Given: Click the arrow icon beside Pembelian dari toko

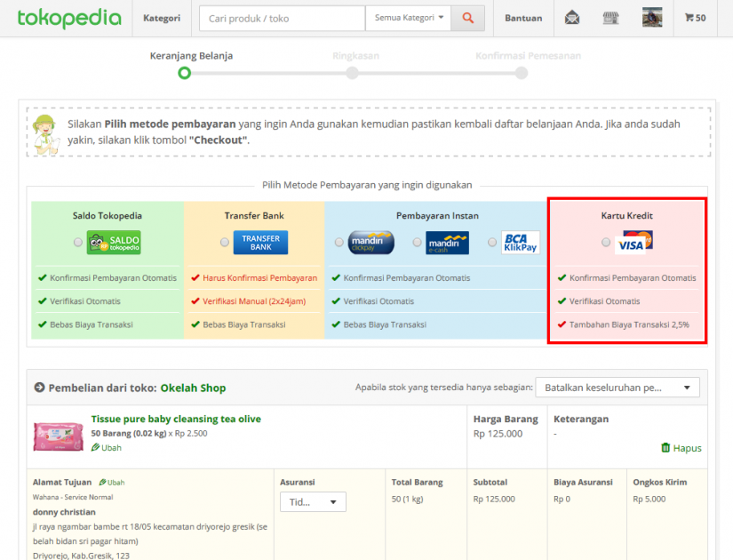Looking at the screenshot, I should (39, 388).
